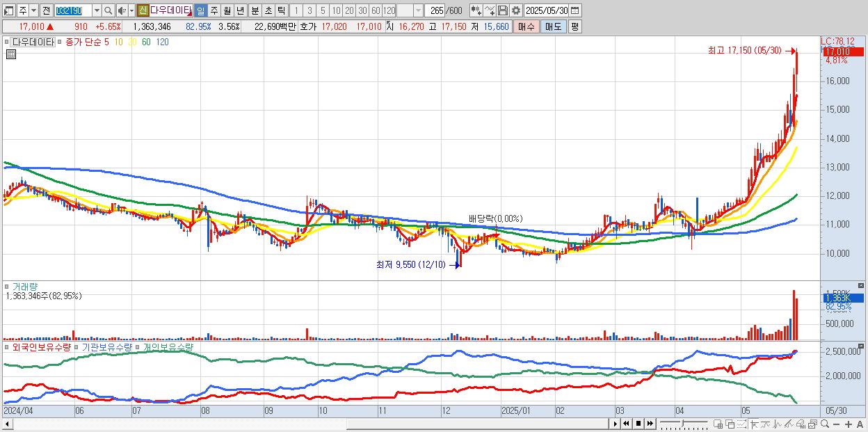Viewport: 868px width, 432px height.
Task: Click the volume bar chart icon left of the bottom magnifier
Action: click(x=801, y=424)
